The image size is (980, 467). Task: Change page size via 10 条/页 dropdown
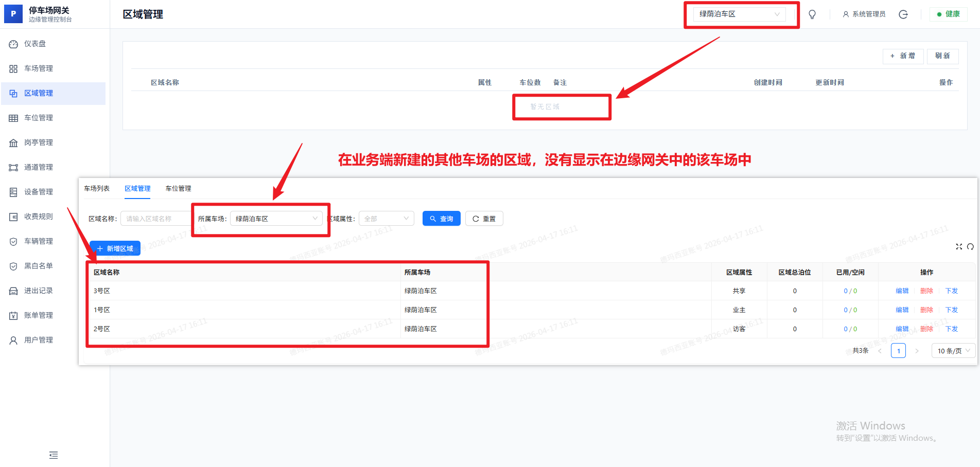coord(953,351)
